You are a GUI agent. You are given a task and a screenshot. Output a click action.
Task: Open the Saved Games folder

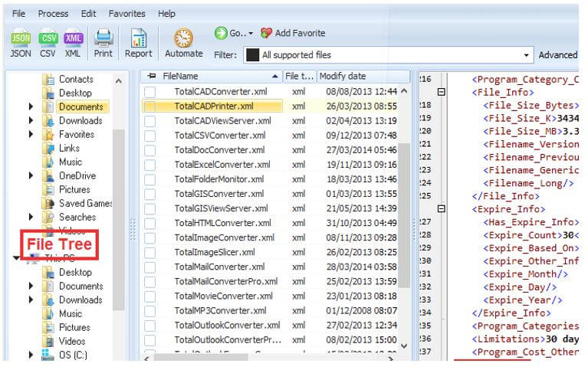coord(77,203)
